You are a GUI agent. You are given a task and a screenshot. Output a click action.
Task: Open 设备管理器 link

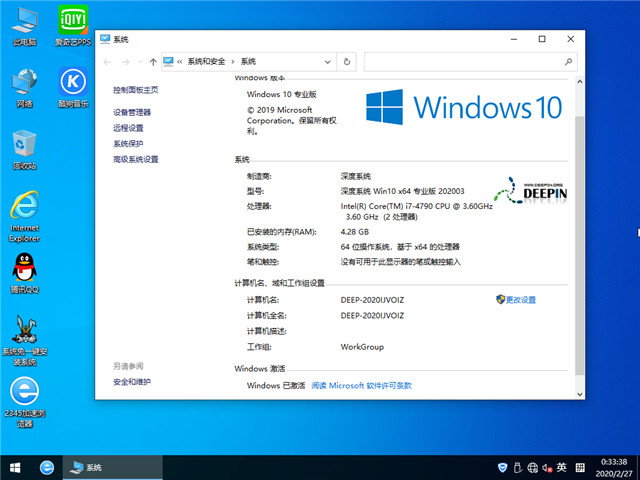click(x=132, y=112)
